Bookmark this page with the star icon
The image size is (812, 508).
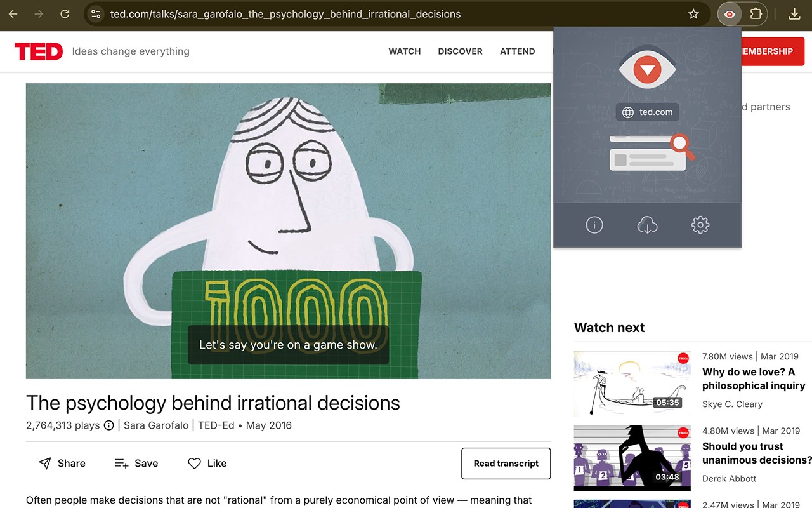tap(693, 14)
